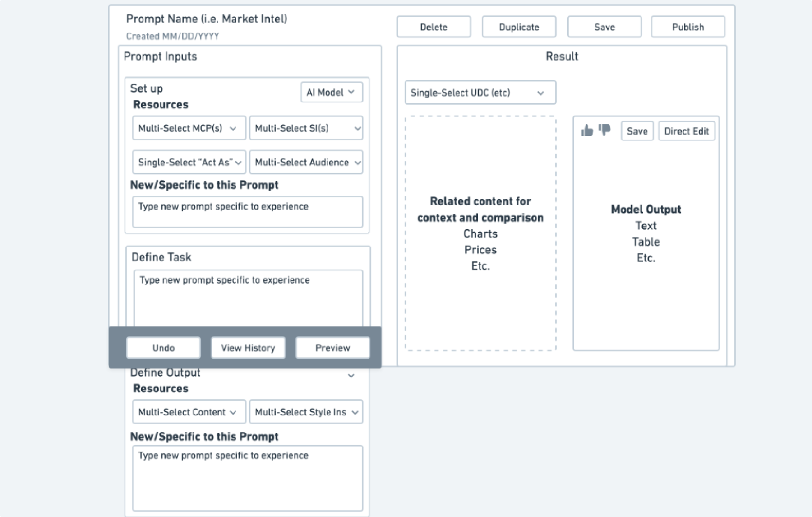Duplicate this prompt
This screenshot has height=517, width=812.
(519, 27)
